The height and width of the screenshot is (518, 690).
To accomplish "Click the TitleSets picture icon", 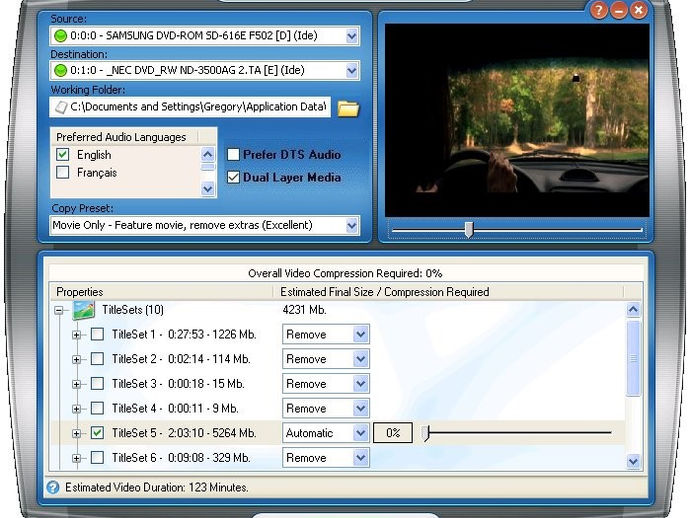I will pyautogui.click(x=84, y=310).
